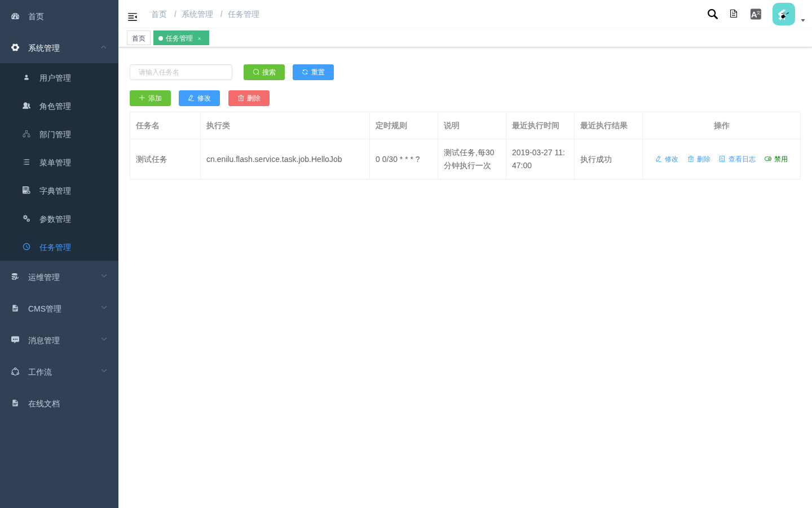Expand the 运维管理 menu chevron
Viewport: 812px width, 508px height.
(x=104, y=276)
